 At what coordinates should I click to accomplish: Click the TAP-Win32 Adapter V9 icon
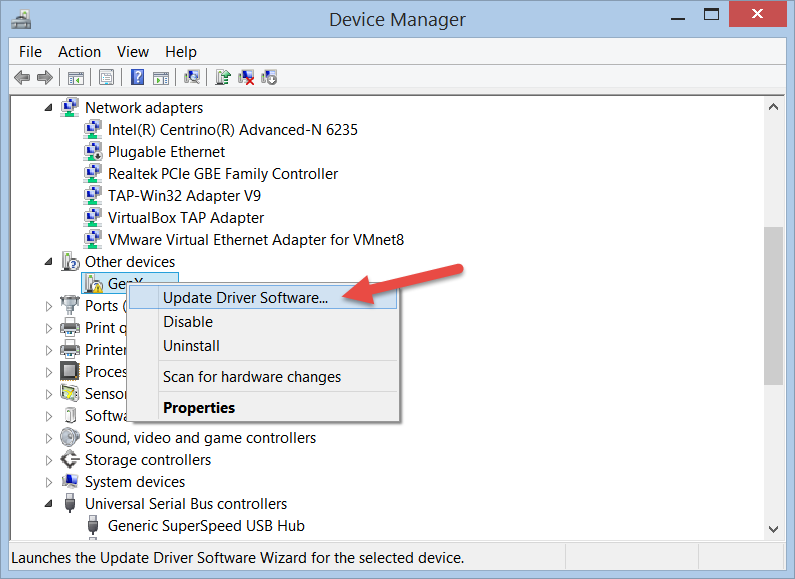pos(92,196)
